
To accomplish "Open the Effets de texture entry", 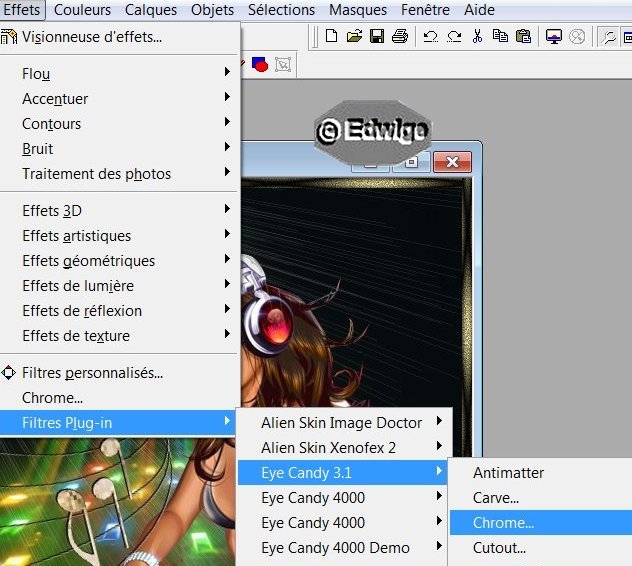I will 119,336.
